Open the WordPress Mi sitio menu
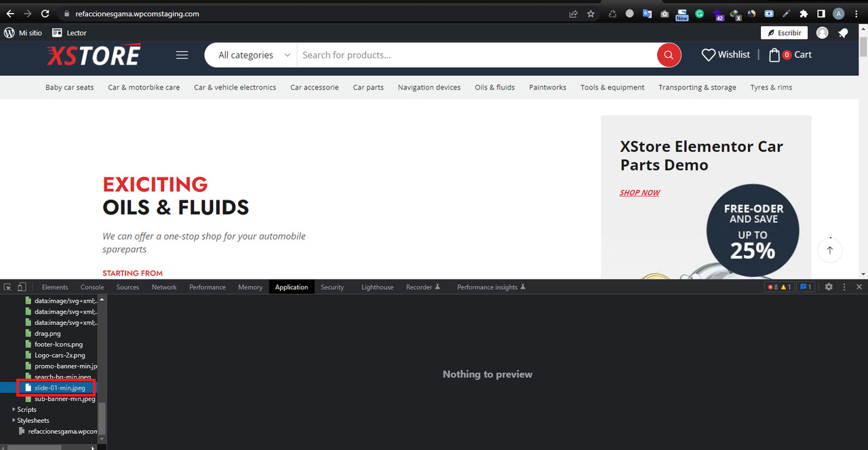Image resolution: width=868 pixels, height=450 pixels. point(23,33)
